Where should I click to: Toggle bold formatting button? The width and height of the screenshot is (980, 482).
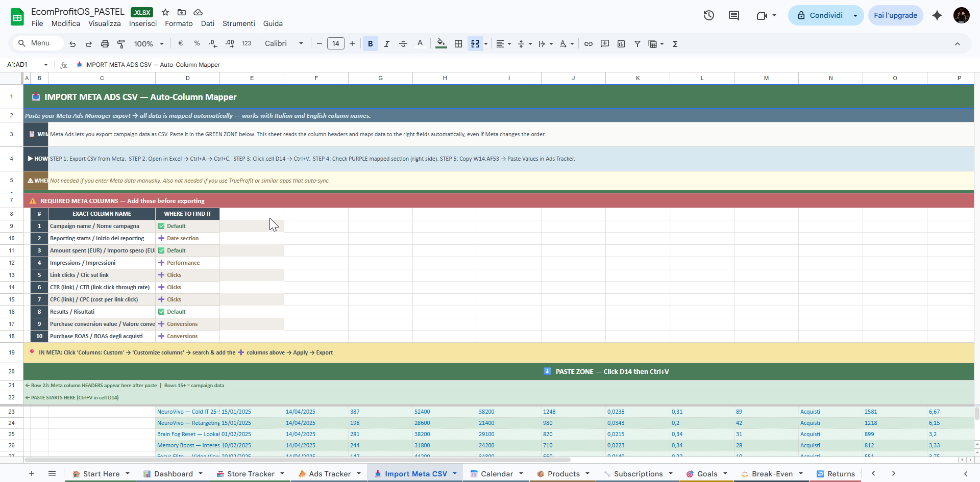[370, 44]
